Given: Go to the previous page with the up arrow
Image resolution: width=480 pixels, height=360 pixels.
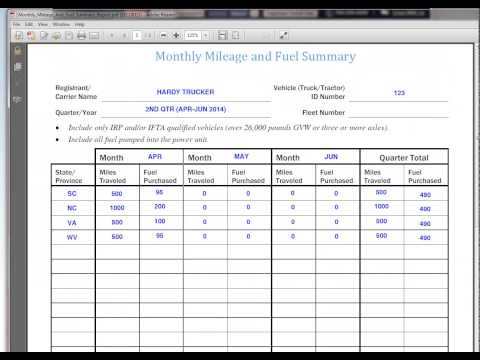Looking at the screenshot, I should 112,36.
